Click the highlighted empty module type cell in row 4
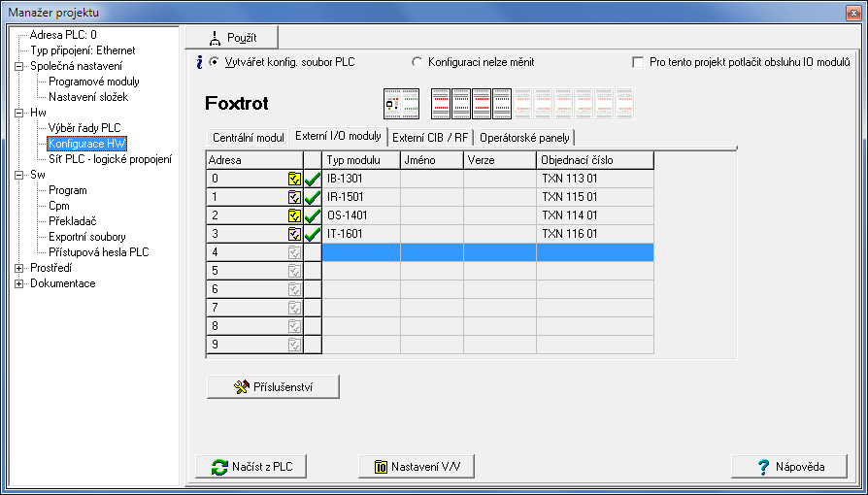 361,252
